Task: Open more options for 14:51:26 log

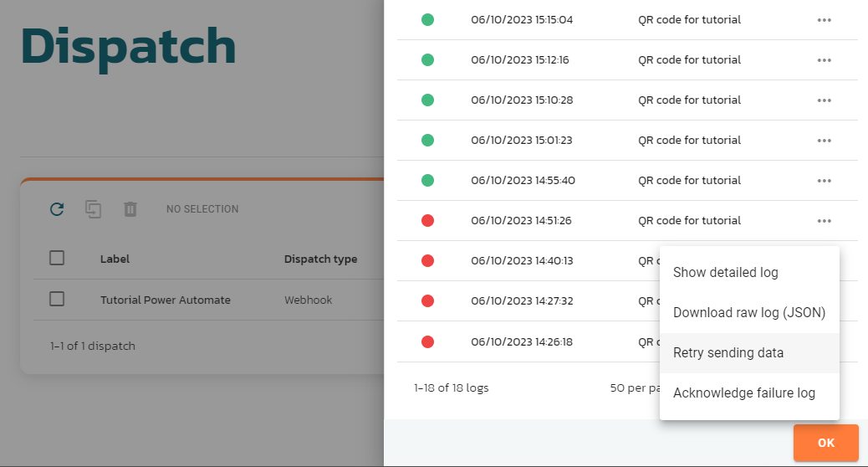Action: click(825, 220)
